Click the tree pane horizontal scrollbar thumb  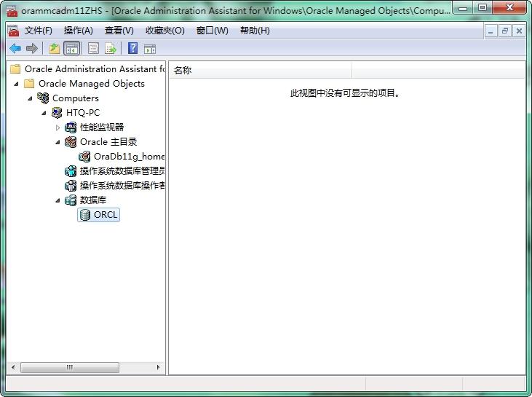[70, 367]
